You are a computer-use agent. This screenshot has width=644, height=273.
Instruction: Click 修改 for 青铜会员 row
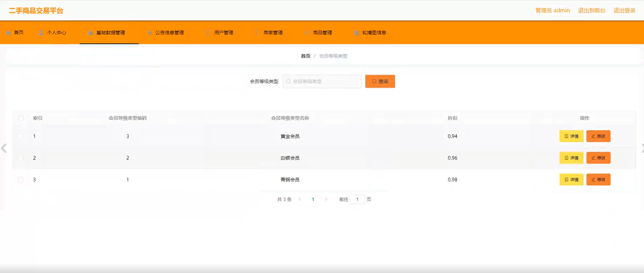coord(598,180)
